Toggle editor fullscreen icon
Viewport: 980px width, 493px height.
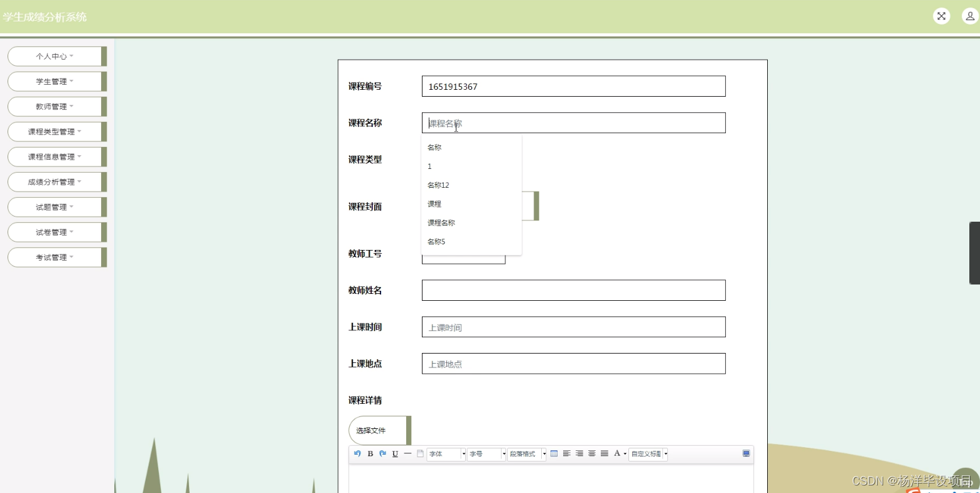pyautogui.click(x=746, y=453)
